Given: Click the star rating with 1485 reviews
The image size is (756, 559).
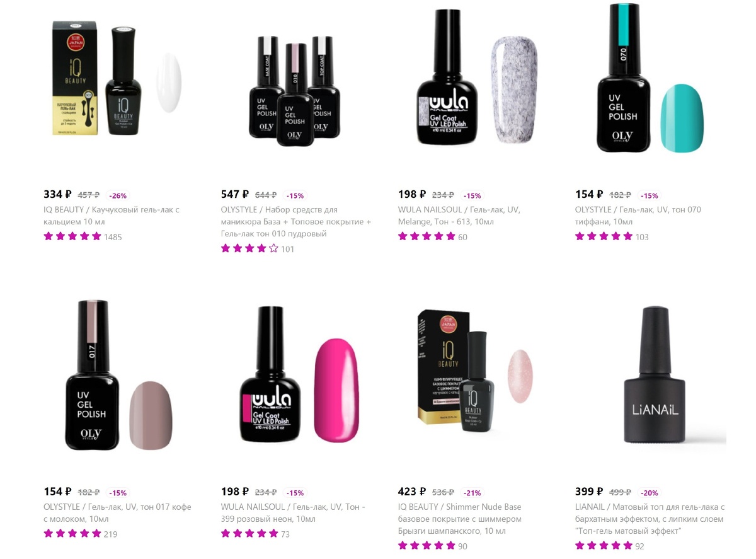Looking at the screenshot, I should tap(83, 237).
